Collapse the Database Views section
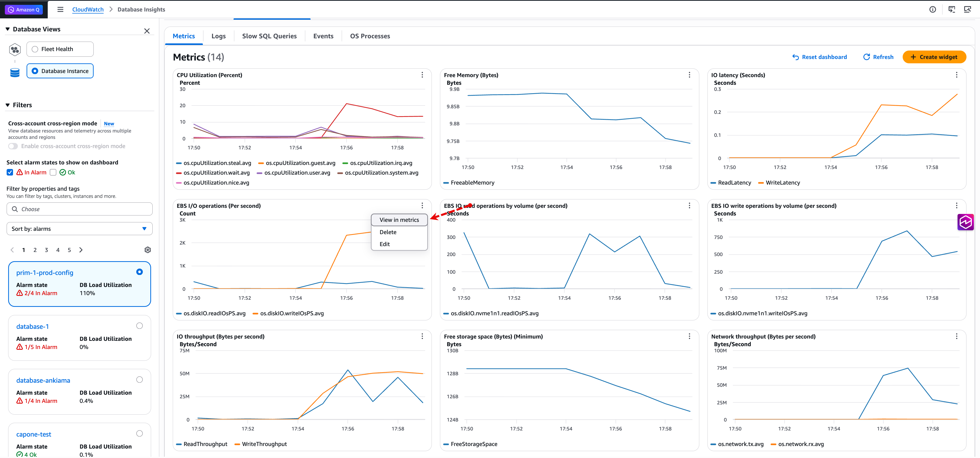 click(8, 29)
